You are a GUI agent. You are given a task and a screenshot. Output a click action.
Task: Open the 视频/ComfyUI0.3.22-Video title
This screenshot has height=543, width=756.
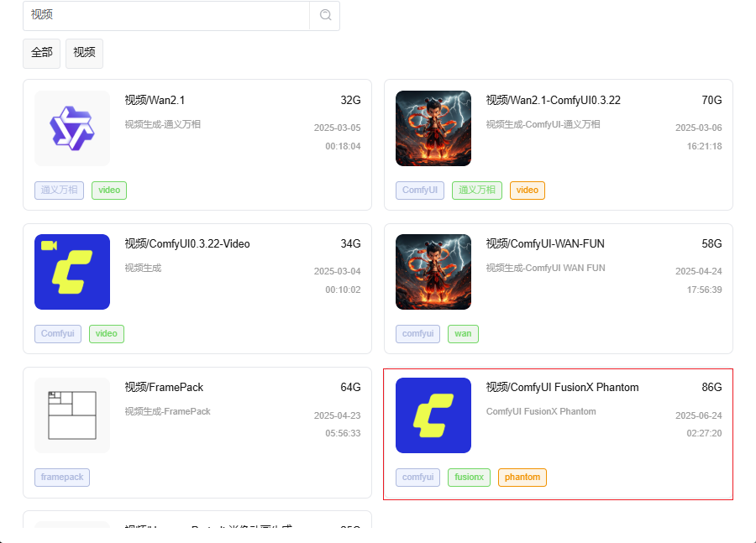click(187, 243)
